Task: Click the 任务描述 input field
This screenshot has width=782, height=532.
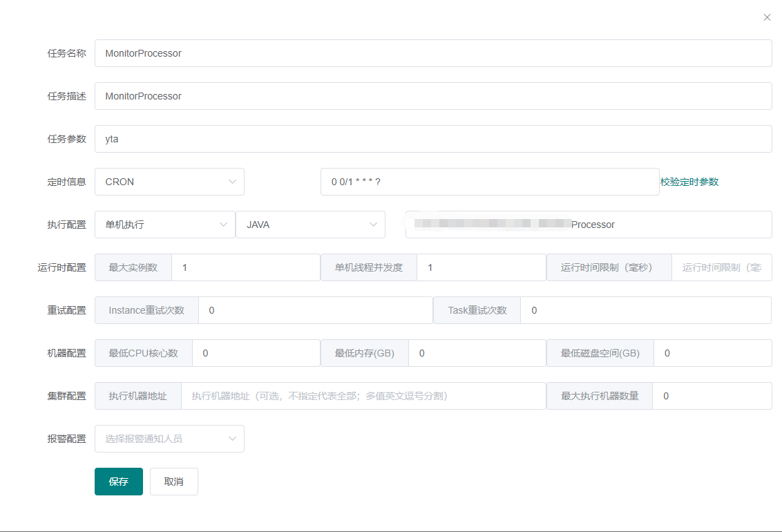Action: (x=433, y=96)
